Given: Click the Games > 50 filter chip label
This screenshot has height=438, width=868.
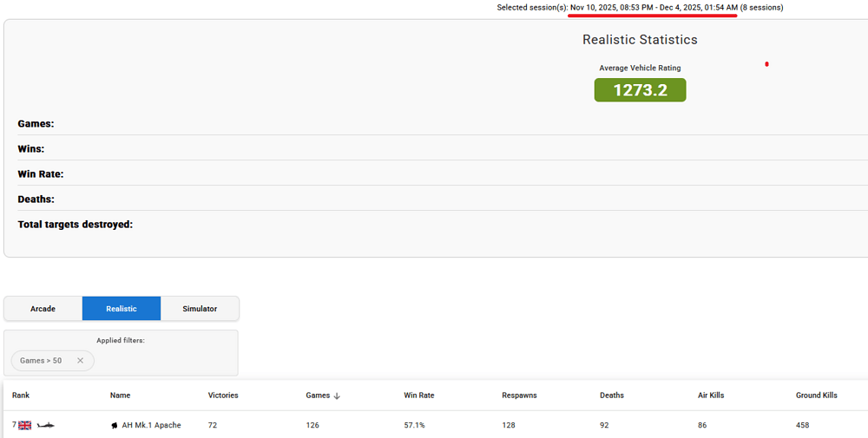Looking at the screenshot, I should (41, 361).
